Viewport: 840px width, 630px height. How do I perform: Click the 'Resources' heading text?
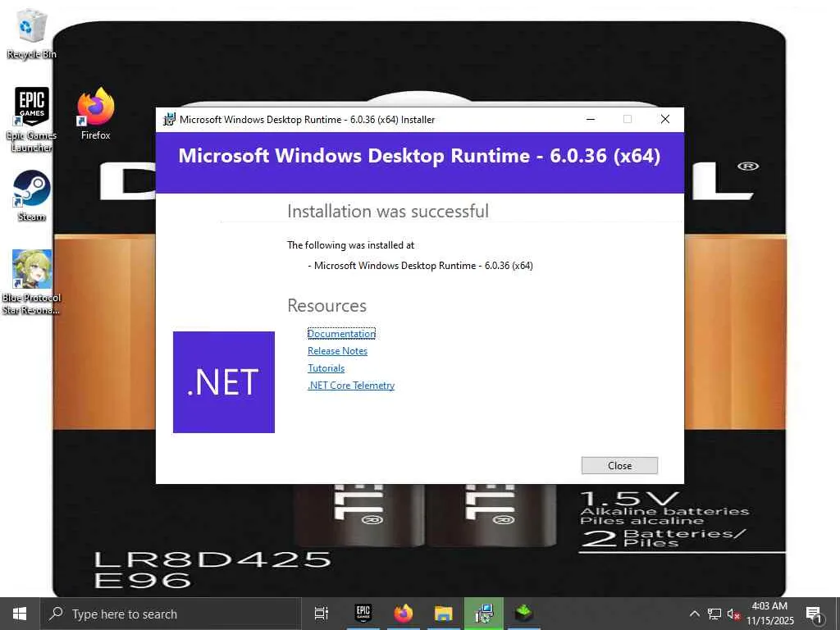tap(326, 305)
